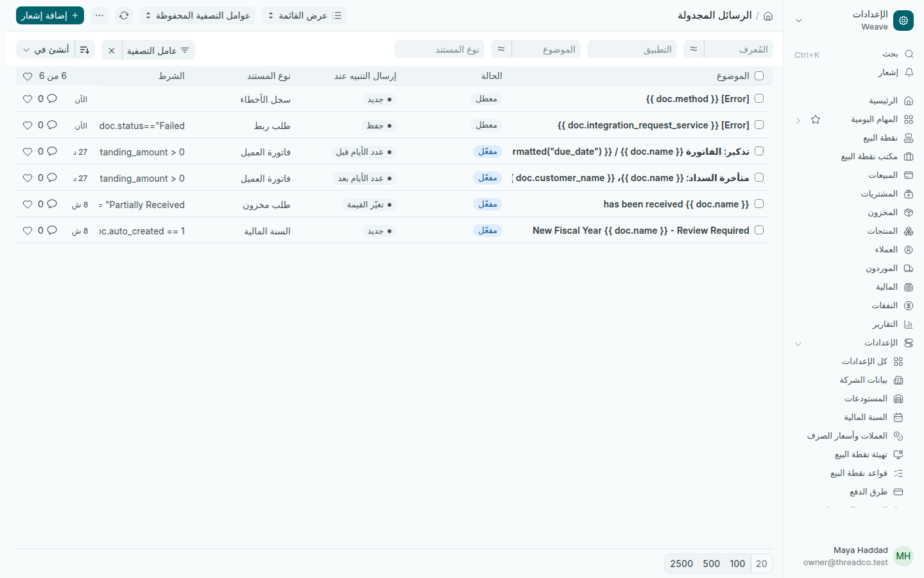924x578 pixels.
Task: Go to التقارير reports module
Action: (885, 324)
